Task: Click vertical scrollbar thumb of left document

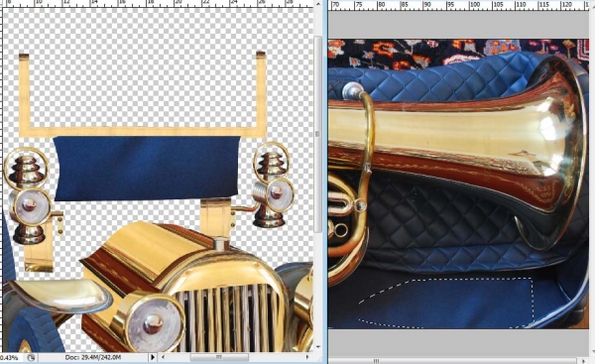Action: [x=318, y=135]
